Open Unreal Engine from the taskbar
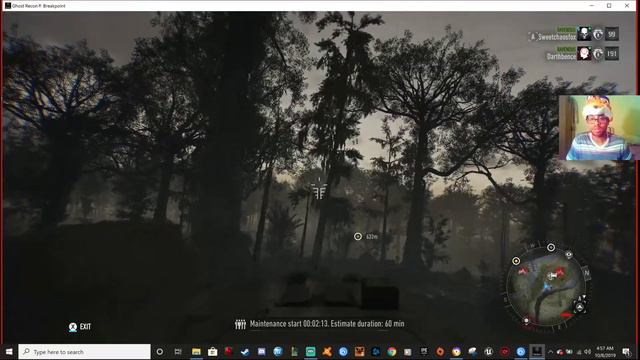Screen dimensions: 640x360 coord(489,351)
